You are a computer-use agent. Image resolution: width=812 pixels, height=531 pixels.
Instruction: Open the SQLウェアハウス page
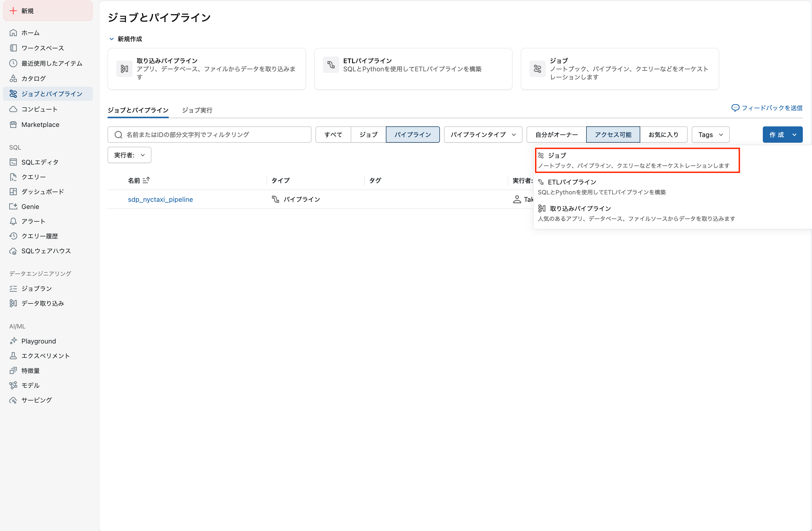(45, 251)
